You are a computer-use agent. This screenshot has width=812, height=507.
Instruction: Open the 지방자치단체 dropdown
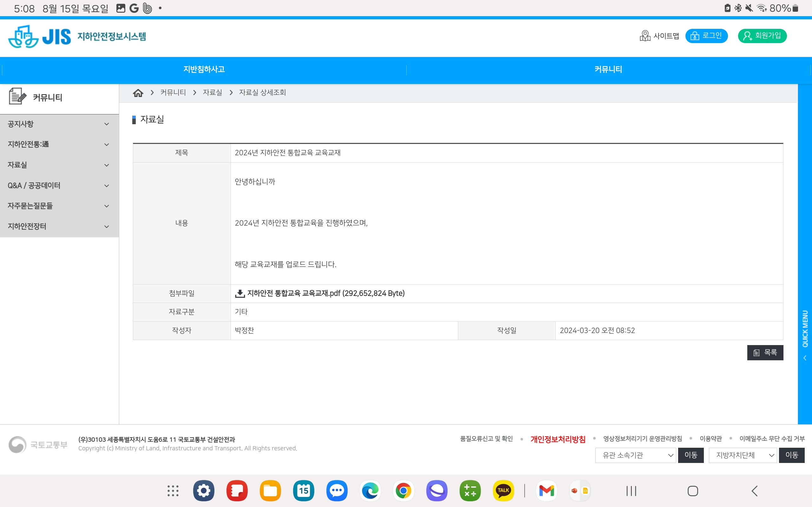pos(743,455)
